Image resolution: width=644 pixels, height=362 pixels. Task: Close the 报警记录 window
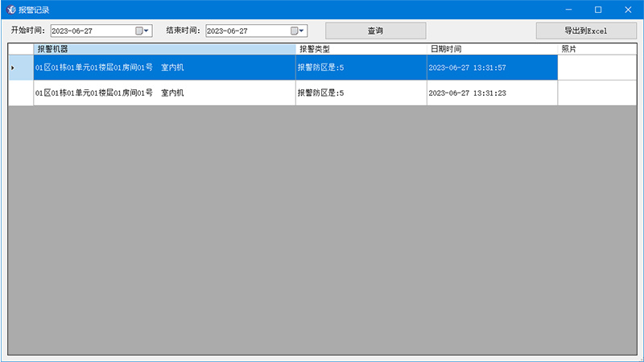click(628, 10)
